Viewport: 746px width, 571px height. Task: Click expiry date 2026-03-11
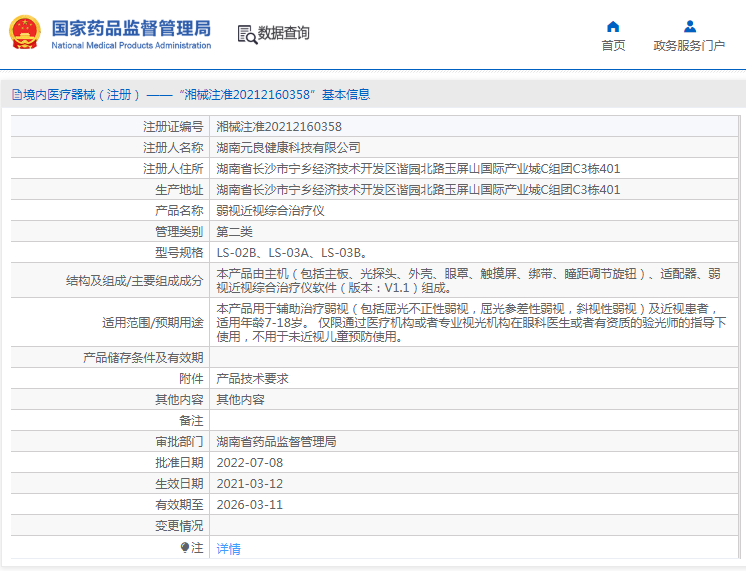pos(250,504)
